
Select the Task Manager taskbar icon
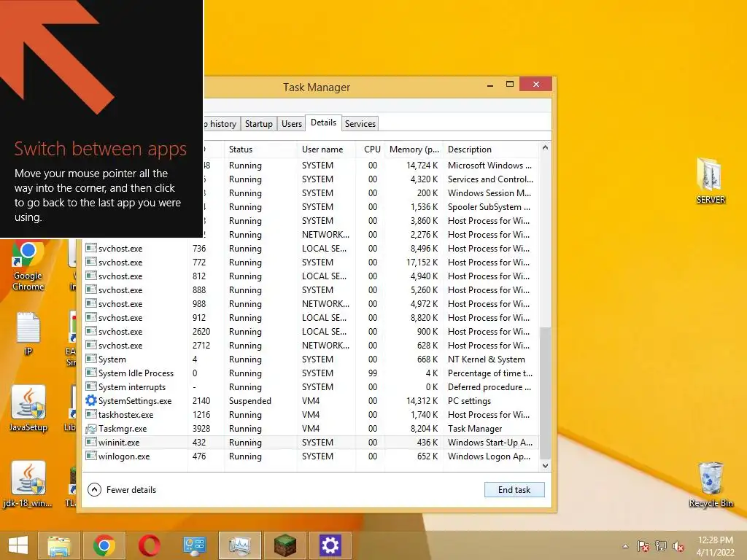point(239,545)
